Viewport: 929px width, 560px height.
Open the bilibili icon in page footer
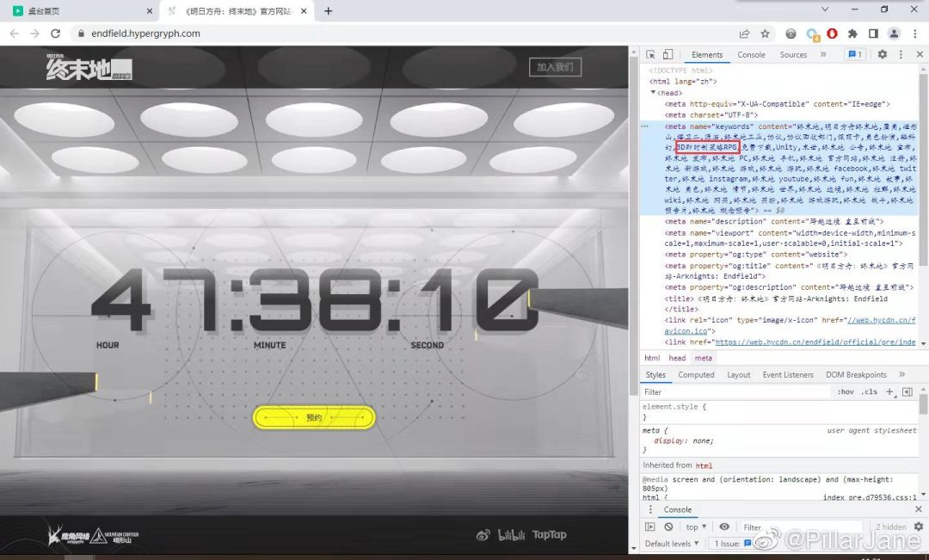(x=511, y=535)
